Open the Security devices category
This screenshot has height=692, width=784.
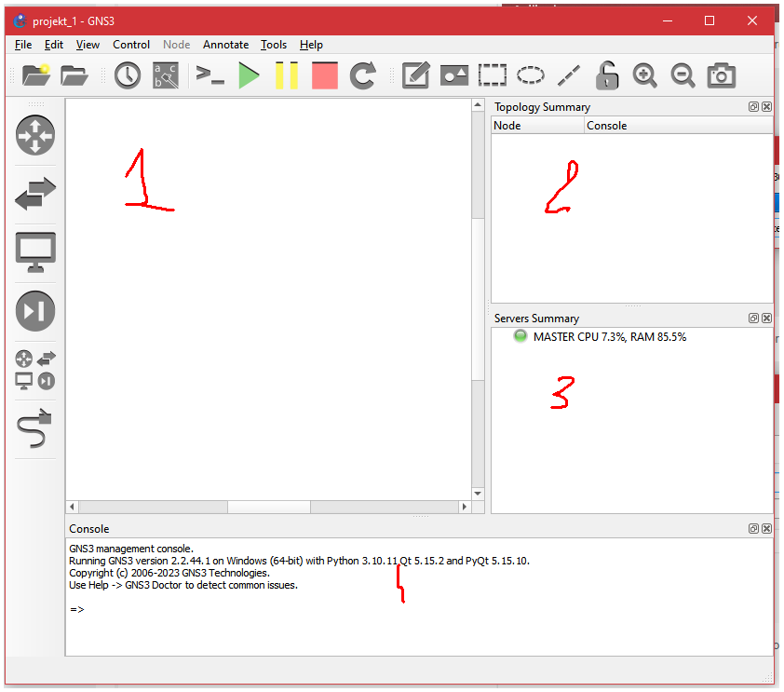click(35, 311)
